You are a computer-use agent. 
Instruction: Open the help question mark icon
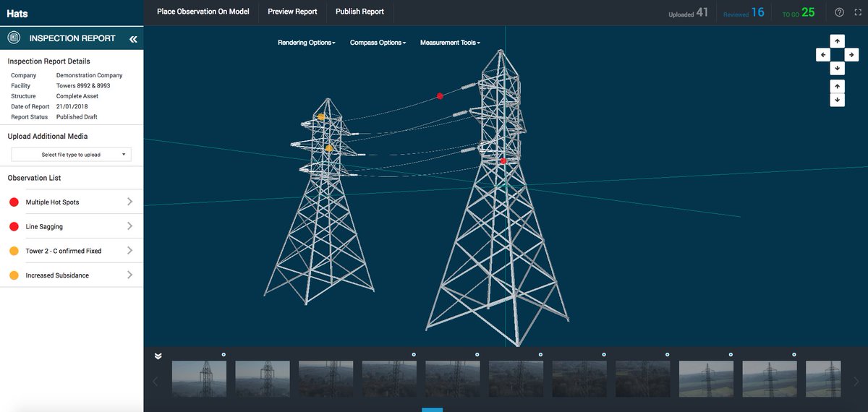point(839,12)
